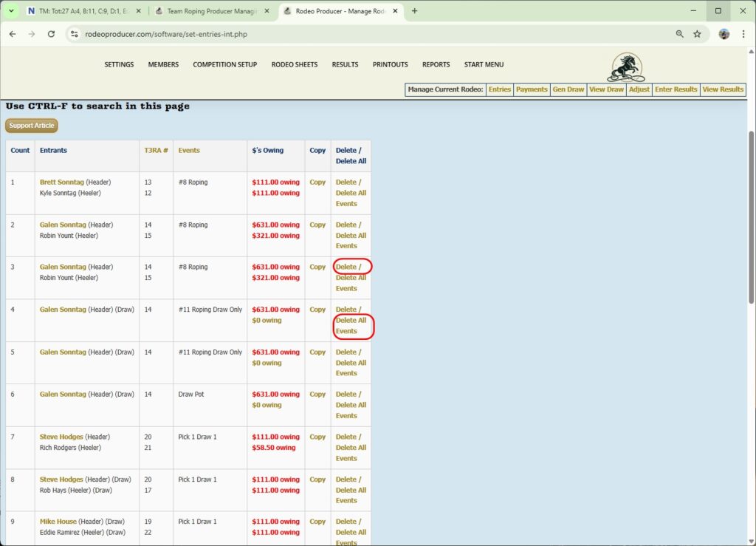Click Gen Draw link
Image resolution: width=756 pixels, height=546 pixels.
click(x=568, y=89)
